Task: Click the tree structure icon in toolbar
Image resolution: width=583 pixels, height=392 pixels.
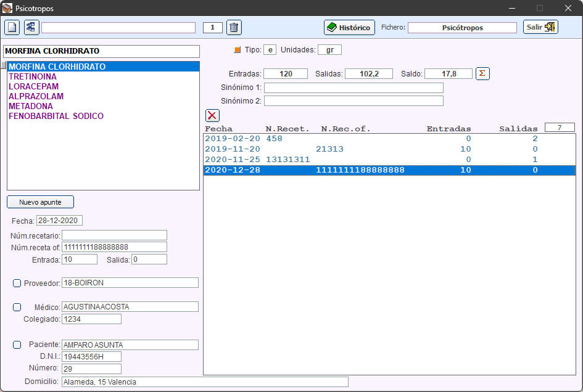Action: 31,28
